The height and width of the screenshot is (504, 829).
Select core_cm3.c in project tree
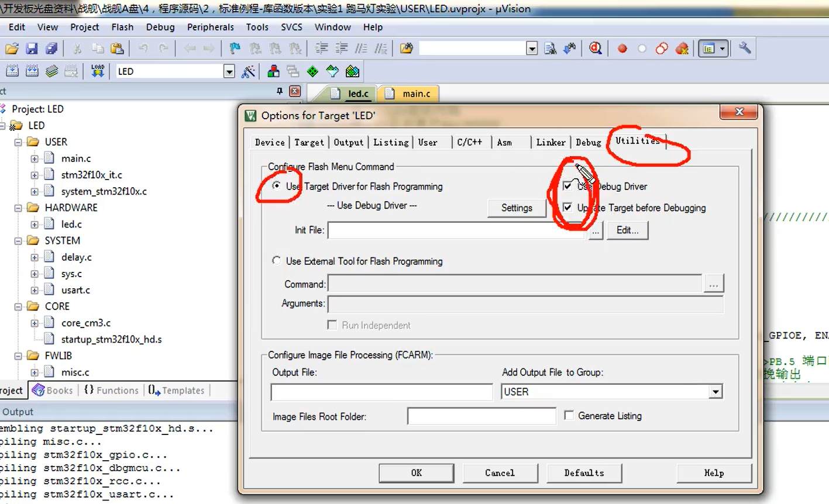point(85,323)
